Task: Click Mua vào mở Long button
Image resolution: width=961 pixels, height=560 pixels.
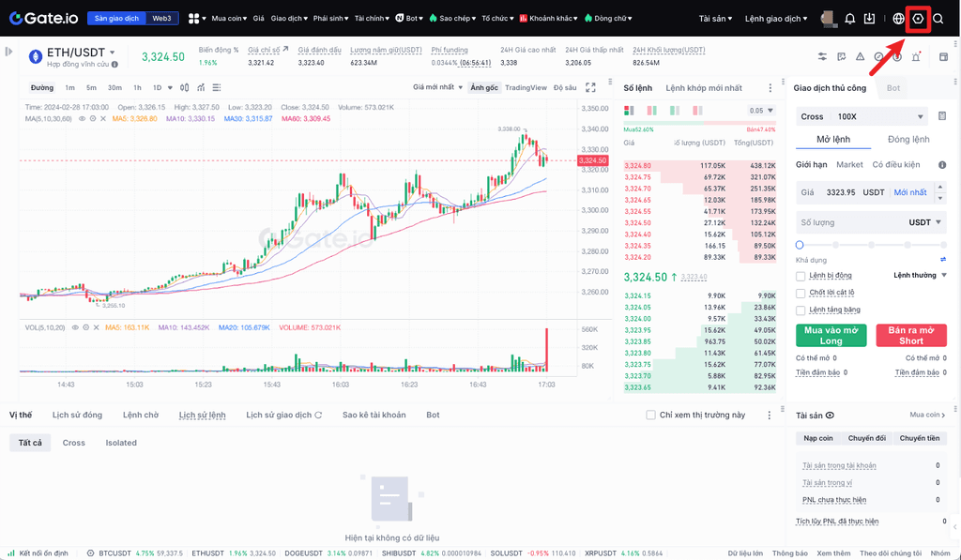Action: (x=831, y=336)
